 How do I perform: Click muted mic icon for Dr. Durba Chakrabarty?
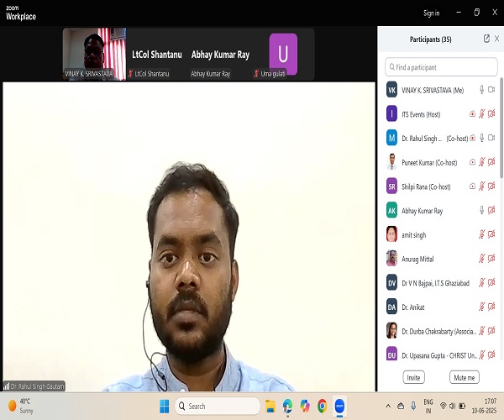(x=481, y=331)
